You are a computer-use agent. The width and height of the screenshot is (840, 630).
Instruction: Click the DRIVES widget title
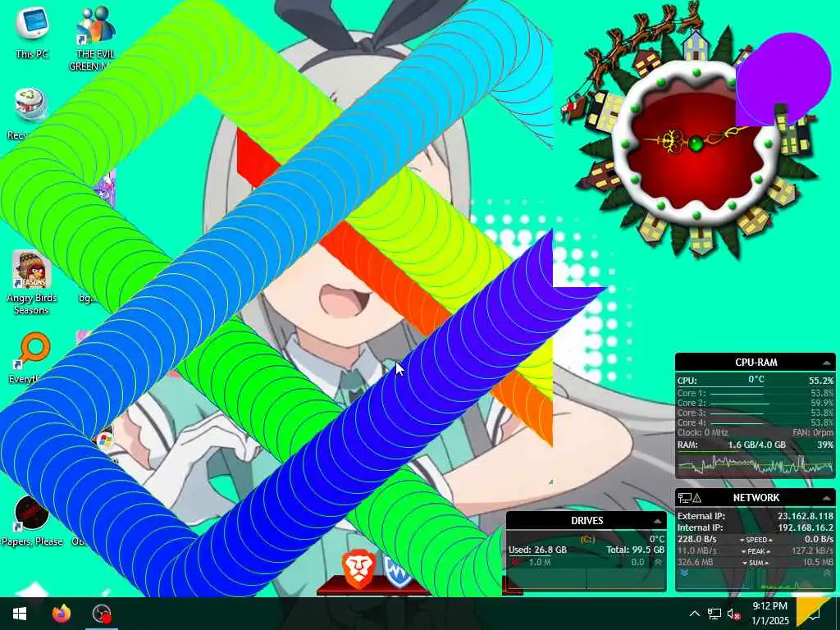click(587, 521)
